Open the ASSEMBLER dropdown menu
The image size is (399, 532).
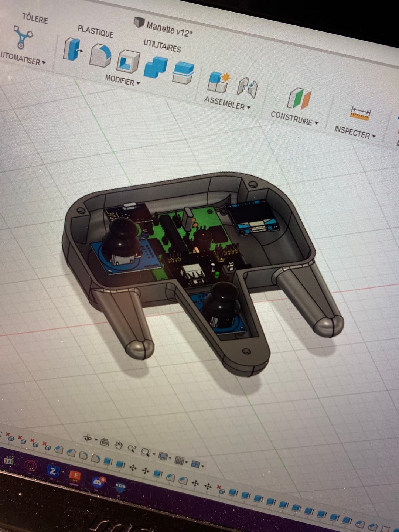pyautogui.click(x=227, y=104)
